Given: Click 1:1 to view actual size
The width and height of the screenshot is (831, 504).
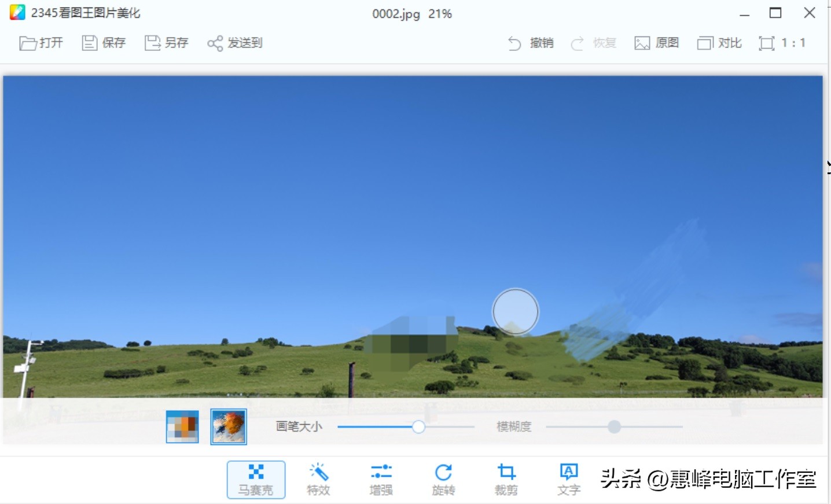Looking at the screenshot, I should 782,42.
